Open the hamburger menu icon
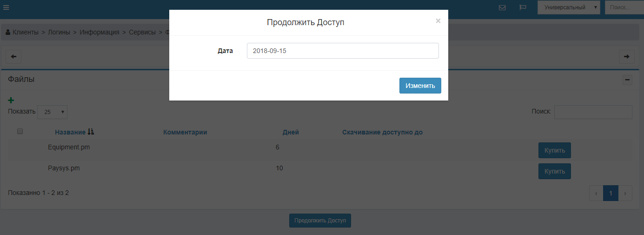644x235 pixels. [x=6, y=7]
